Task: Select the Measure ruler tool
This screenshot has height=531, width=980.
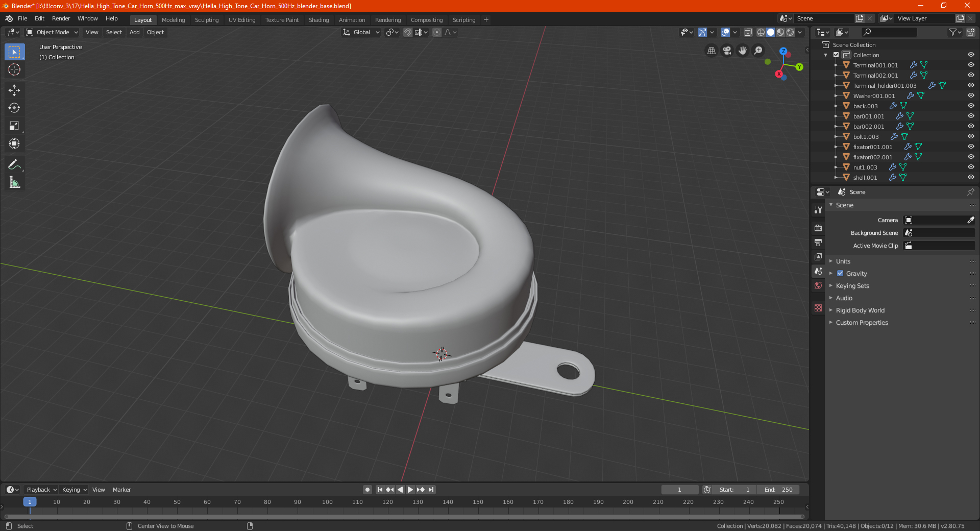Action: pyautogui.click(x=14, y=182)
